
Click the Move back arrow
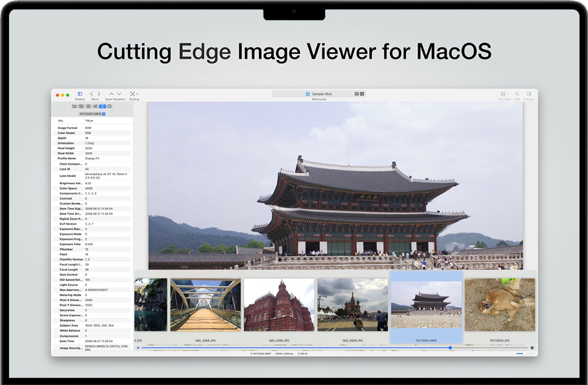92,94
